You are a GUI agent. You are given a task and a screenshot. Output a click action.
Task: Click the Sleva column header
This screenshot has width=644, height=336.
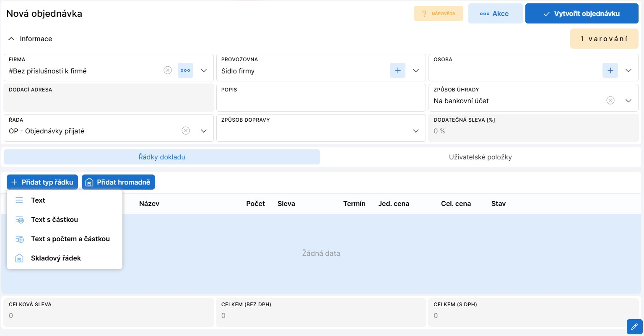pos(286,203)
